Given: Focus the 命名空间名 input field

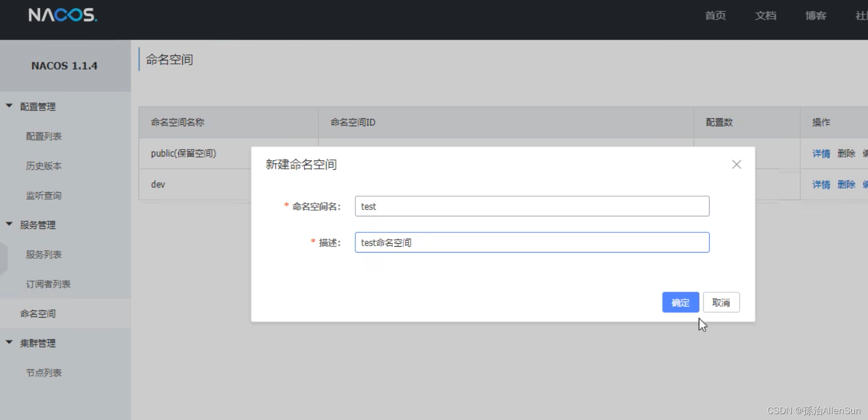Looking at the screenshot, I should point(532,206).
